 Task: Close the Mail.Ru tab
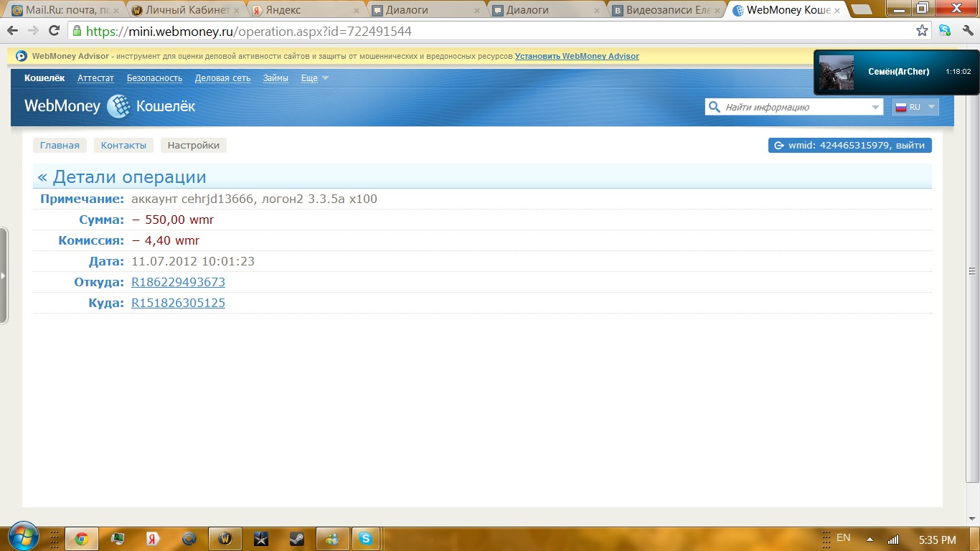[116, 11]
